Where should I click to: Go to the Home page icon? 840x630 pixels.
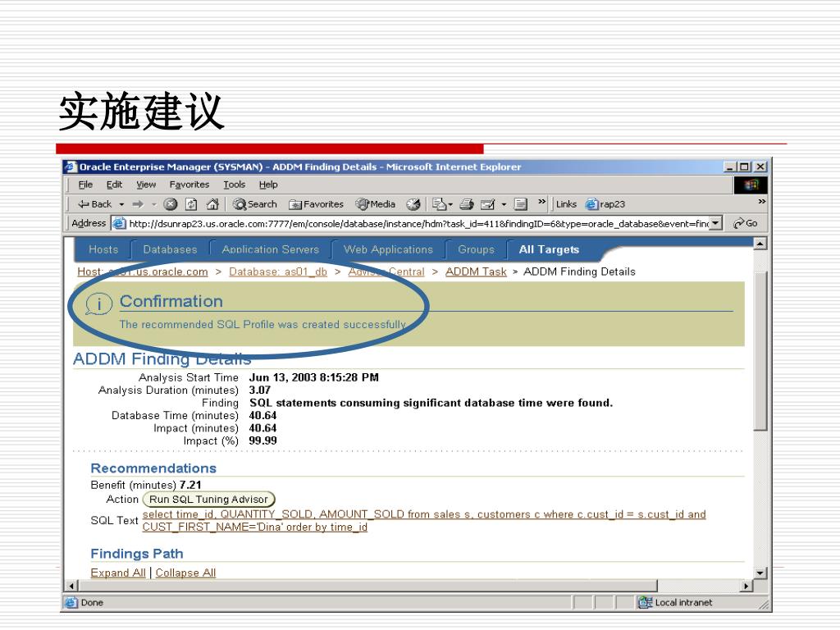coord(212,204)
